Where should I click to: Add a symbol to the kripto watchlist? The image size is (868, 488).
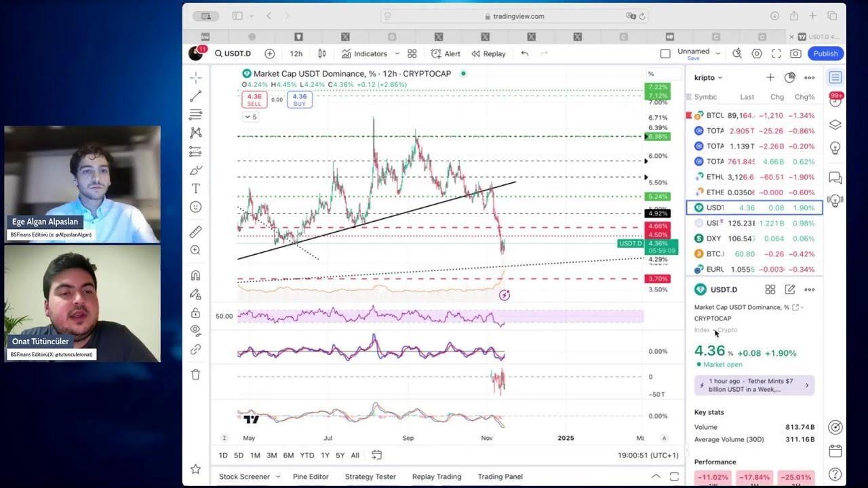pos(770,77)
